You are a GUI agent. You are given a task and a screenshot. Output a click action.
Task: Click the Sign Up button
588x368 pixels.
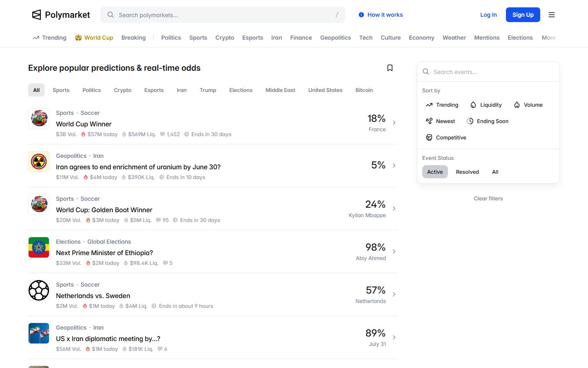523,15
